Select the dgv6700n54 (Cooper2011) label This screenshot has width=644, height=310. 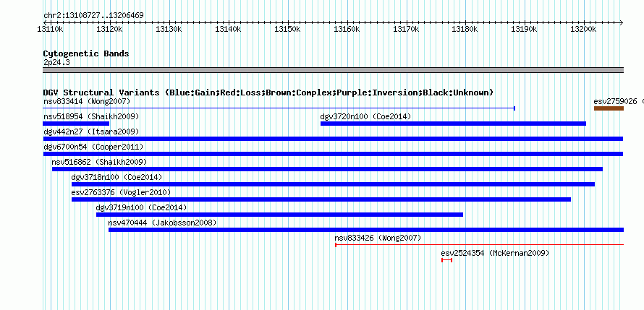click(x=93, y=147)
